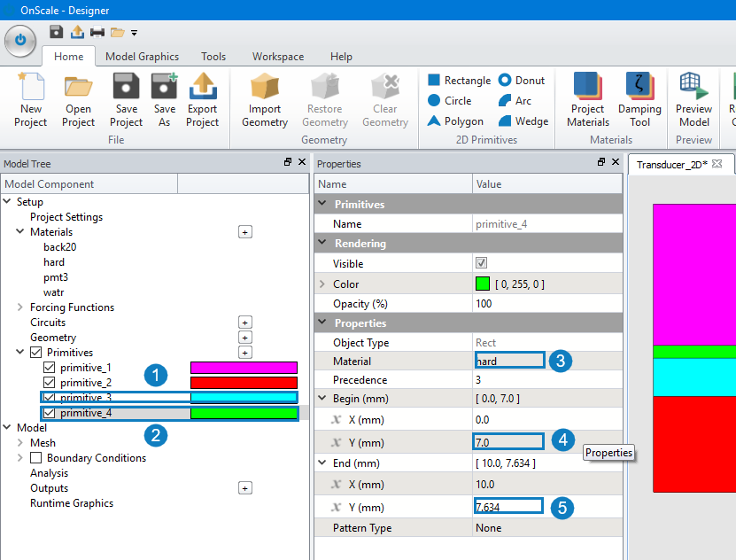This screenshot has height=560, width=736.
Task: Add a Wedge 2D primitive
Action: click(x=523, y=121)
